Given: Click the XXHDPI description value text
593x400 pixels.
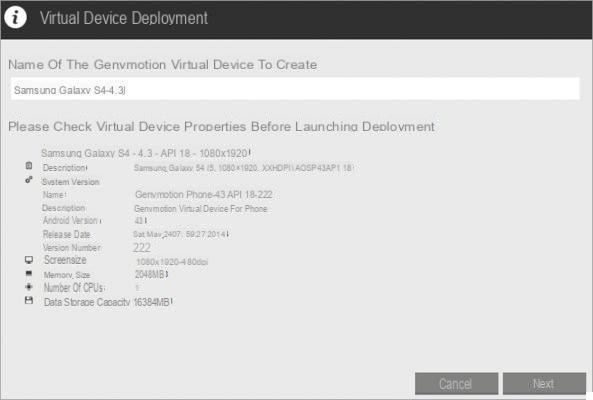Looking at the screenshot, I should click(244, 168).
